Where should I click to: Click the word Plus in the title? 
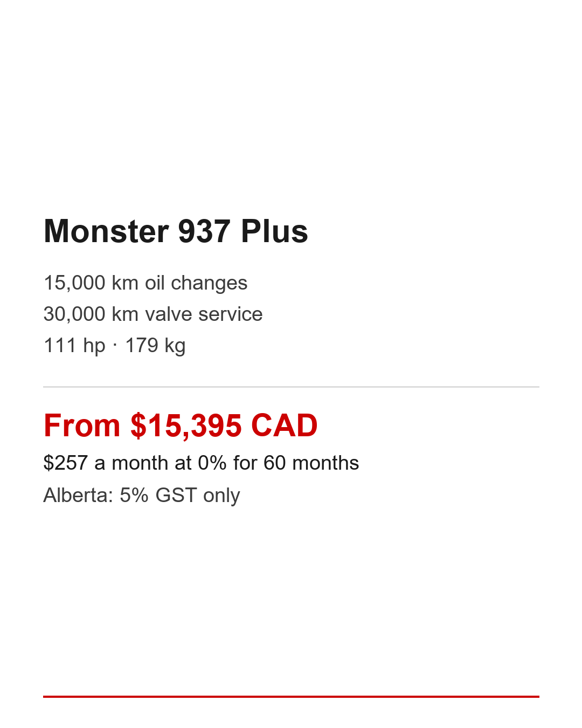274,231
